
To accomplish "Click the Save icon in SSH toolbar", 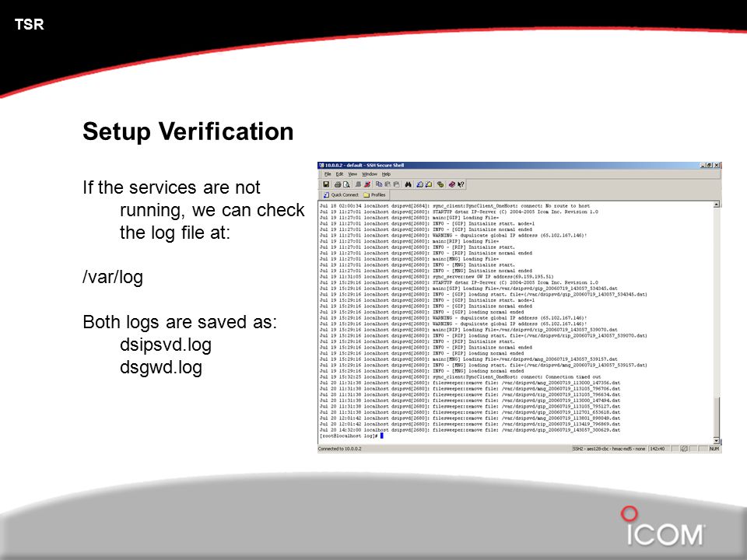I will [326, 184].
